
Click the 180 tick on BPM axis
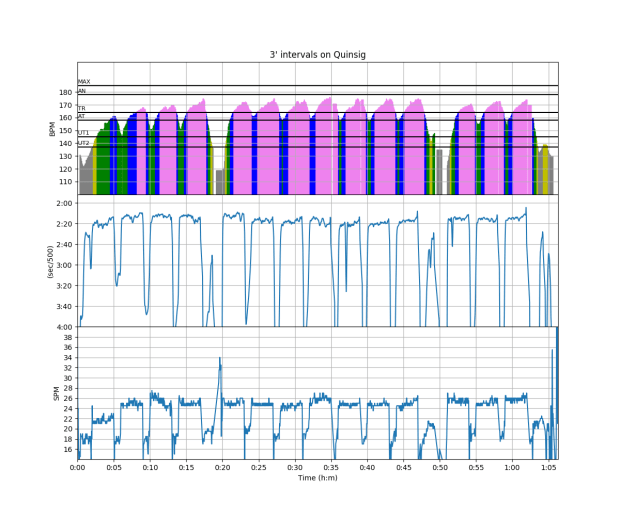(x=65, y=93)
